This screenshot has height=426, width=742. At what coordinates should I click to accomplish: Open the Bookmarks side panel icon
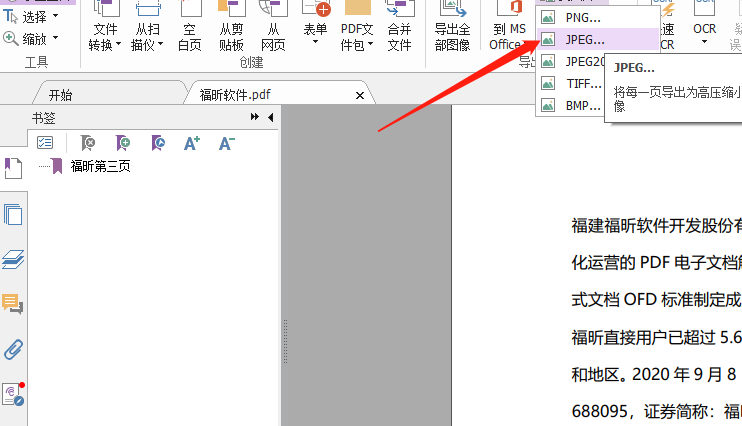(13, 169)
